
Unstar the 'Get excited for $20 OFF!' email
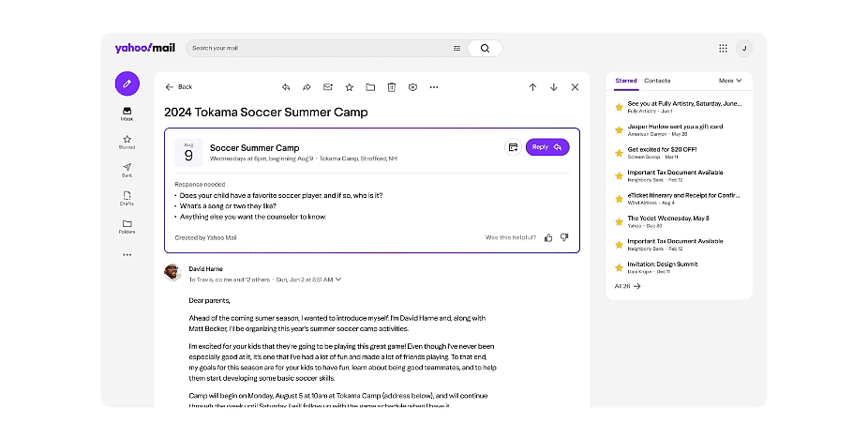pos(619,153)
